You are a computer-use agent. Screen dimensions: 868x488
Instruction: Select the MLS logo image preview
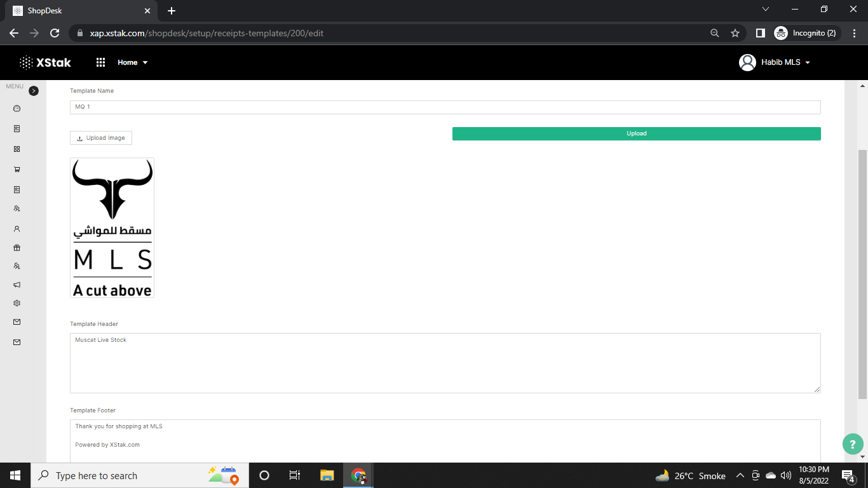(x=112, y=227)
